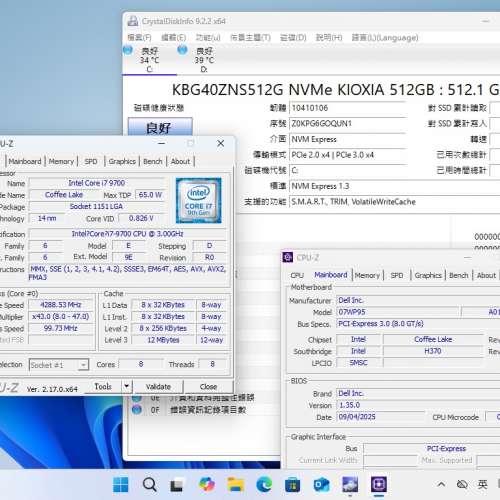Launch Copilot from the taskbar
500x500 pixels.
[207, 484]
